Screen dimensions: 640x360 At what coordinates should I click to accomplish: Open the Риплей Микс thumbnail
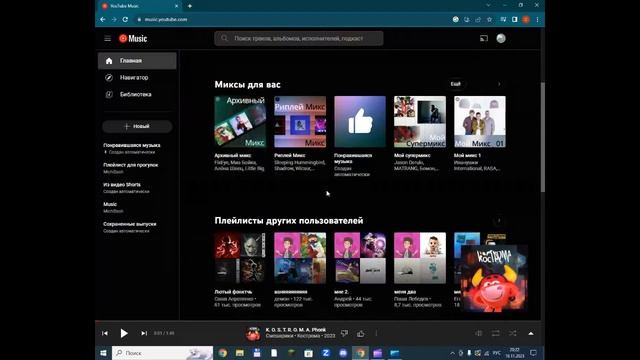[x=300, y=122]
